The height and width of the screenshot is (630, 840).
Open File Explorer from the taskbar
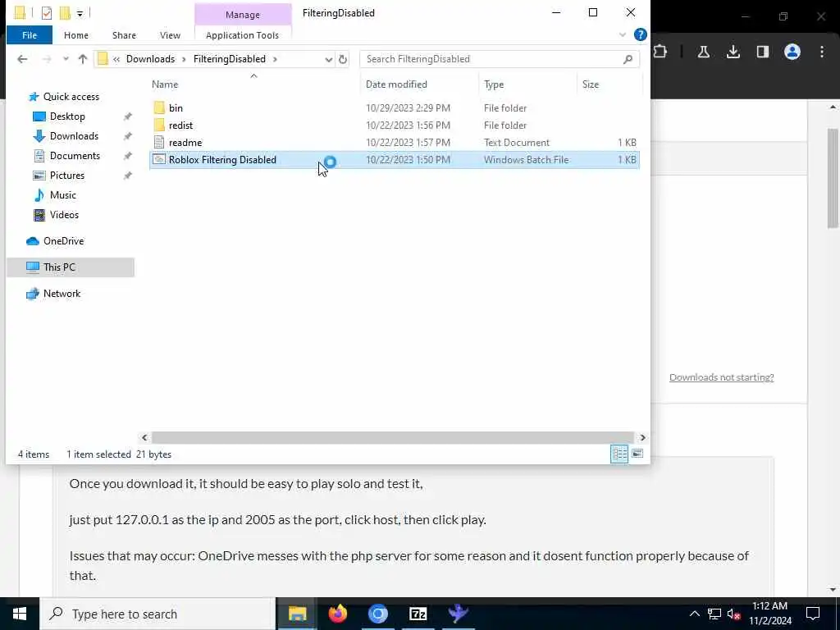click(297, 614)
